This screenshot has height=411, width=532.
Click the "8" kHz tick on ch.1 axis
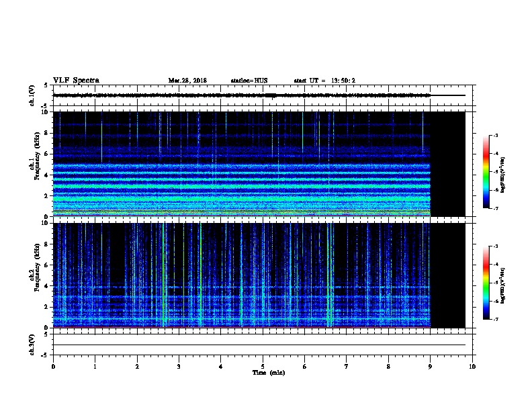[47, 133]
